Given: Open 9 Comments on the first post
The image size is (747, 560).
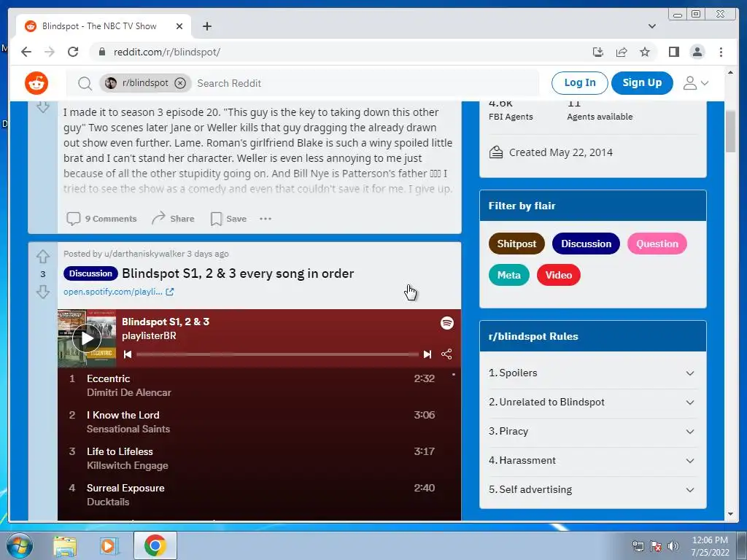Looking at the screenshot, I should pos(101,219).
